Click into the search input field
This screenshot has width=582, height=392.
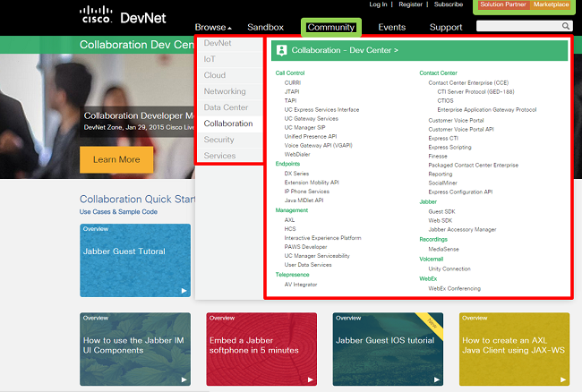(518, 26)
